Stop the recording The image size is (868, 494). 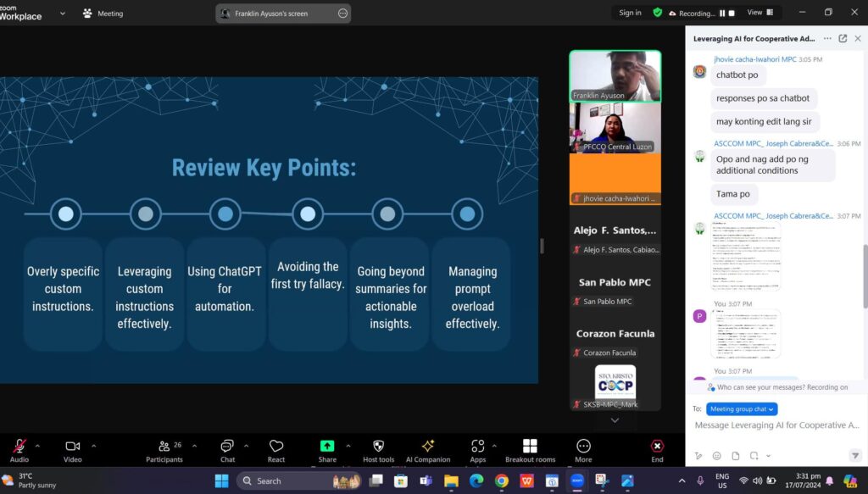click(732, 14)
